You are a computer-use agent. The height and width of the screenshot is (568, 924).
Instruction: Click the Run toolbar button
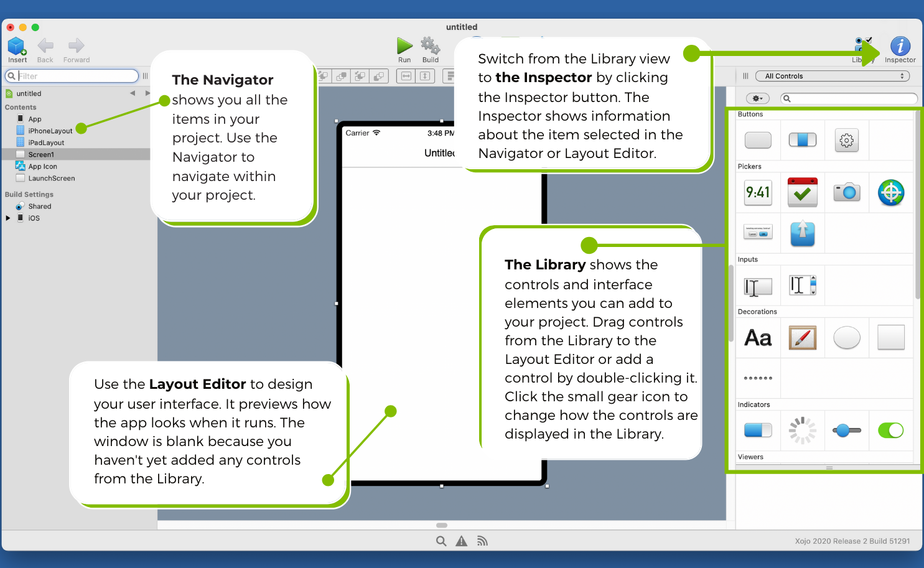[404, 47]
